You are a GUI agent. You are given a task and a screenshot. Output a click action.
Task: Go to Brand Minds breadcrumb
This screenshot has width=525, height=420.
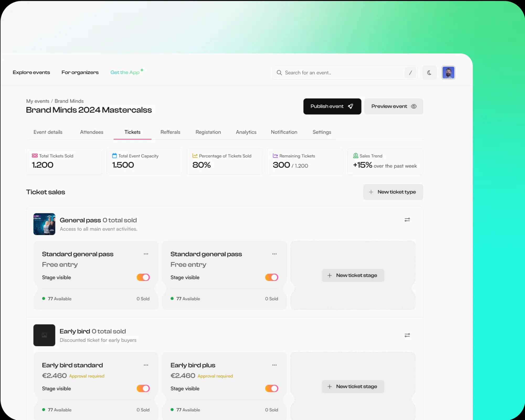pyautogui.click(x=69, y=101)
